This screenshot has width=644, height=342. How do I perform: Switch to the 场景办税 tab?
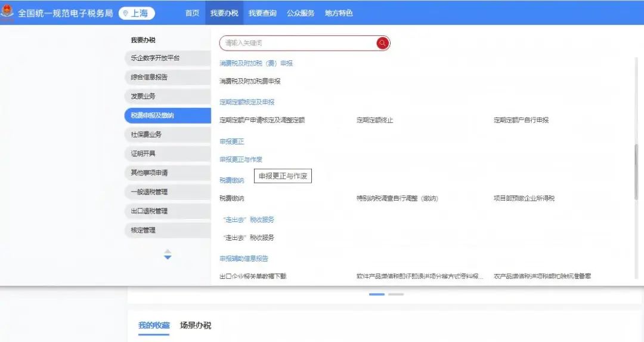pos(196,325)
